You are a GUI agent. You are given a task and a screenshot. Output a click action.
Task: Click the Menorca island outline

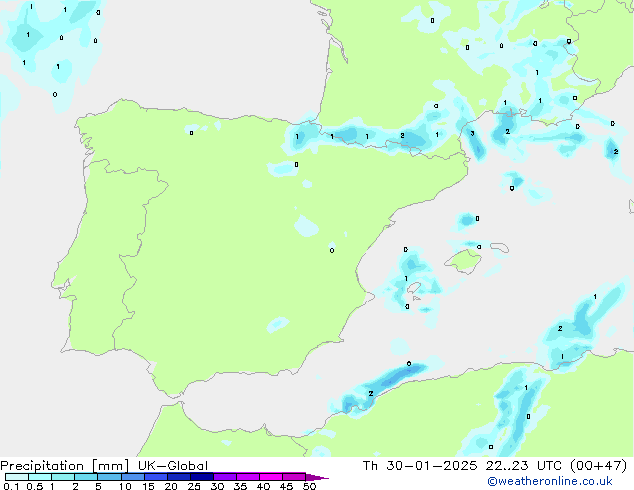(500, 247)
